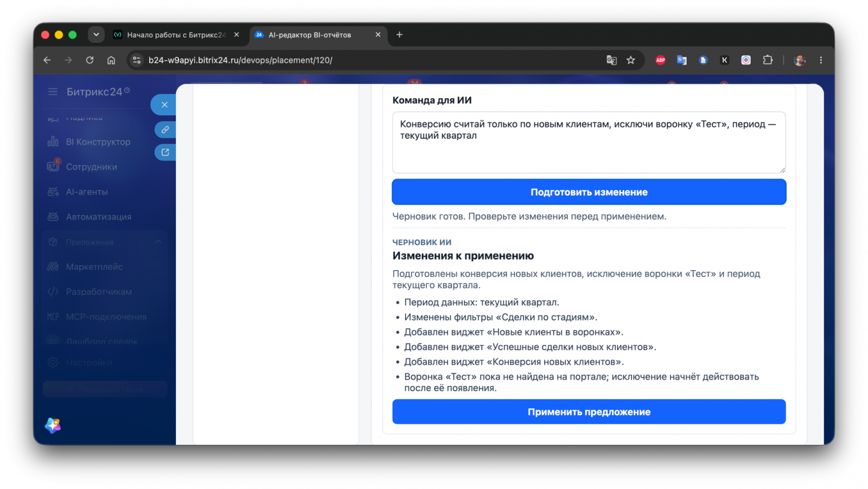Open the extensions puzzle menu

[768, 60]
